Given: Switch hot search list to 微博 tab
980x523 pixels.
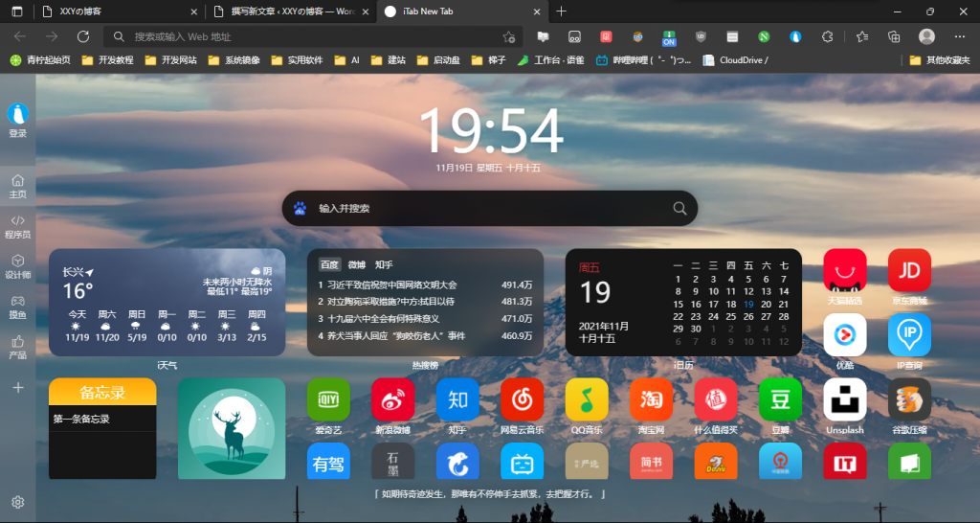Looking at the screenshot, I should [x=356, y=264].
